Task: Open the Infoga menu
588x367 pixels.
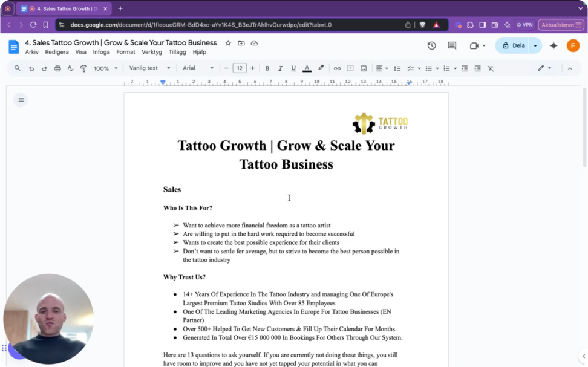Action: [101, 52]
